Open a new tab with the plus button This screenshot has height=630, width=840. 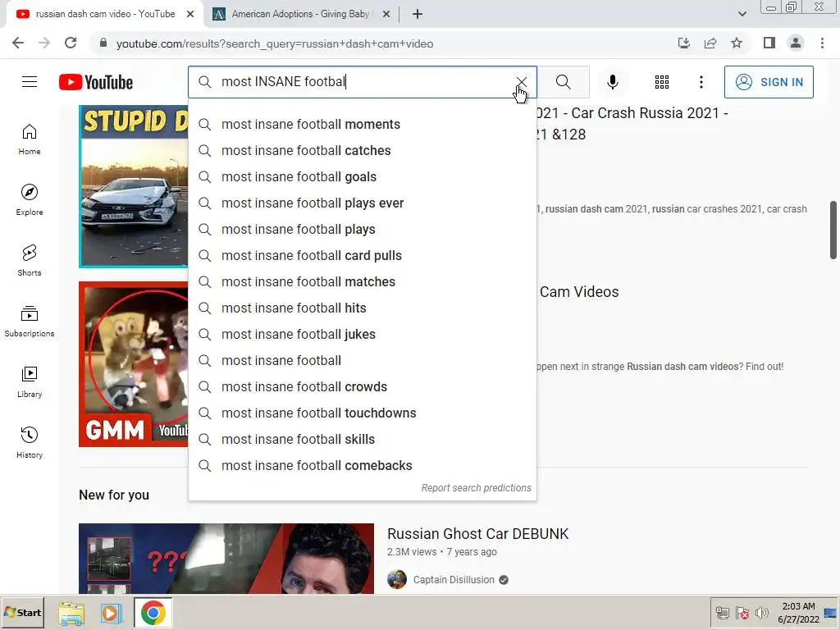(418, 15)
